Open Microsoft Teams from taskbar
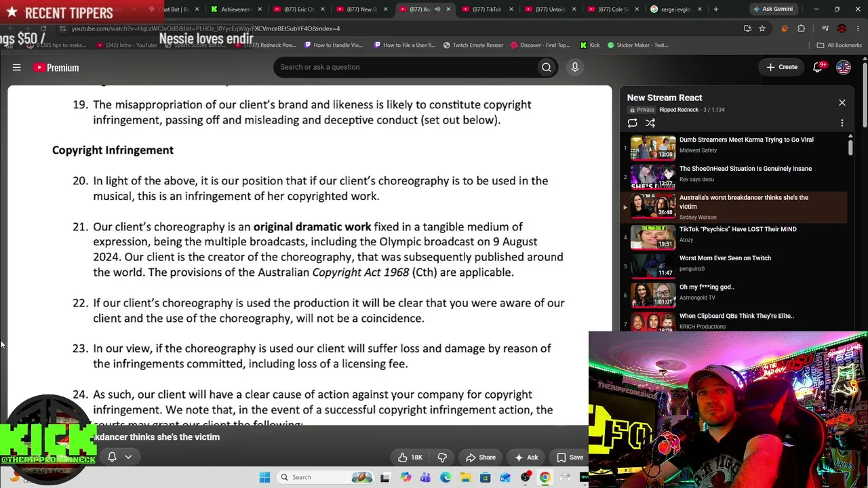The width and height of the screenshot is (868, 488). [x=425, y=477]
